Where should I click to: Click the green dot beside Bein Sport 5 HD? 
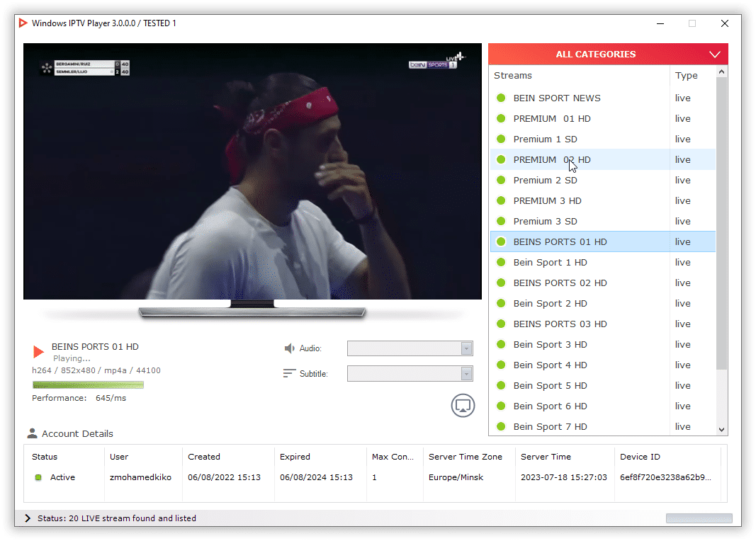coord(501,385)
